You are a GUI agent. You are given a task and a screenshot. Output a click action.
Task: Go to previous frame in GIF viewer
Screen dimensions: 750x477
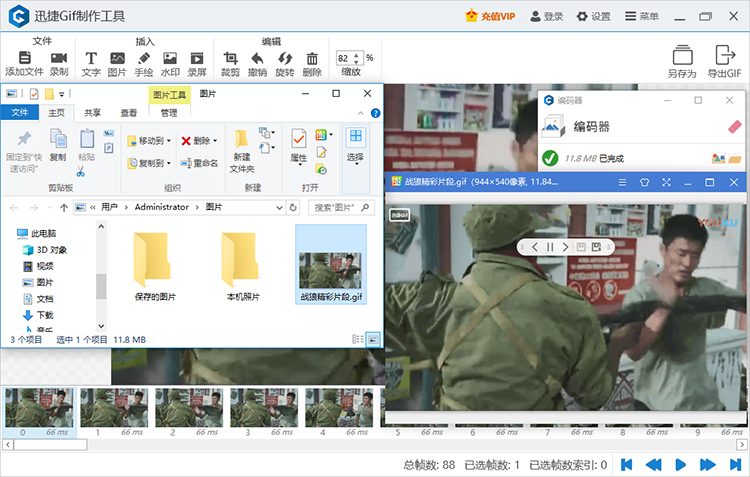coord(535,247)
